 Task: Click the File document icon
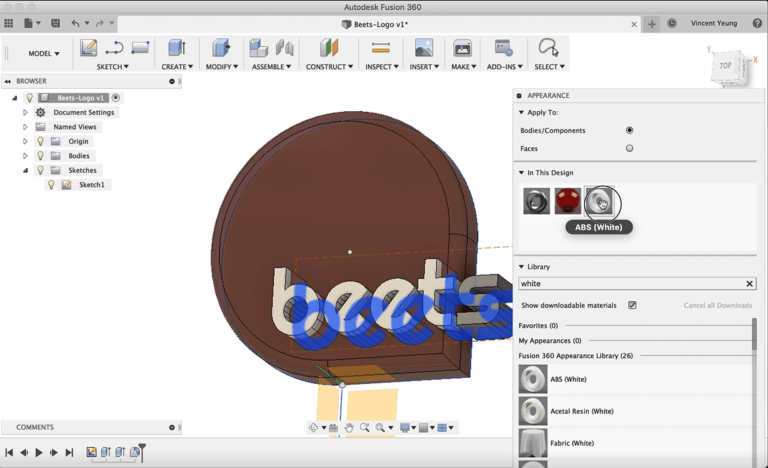(28, 23)
